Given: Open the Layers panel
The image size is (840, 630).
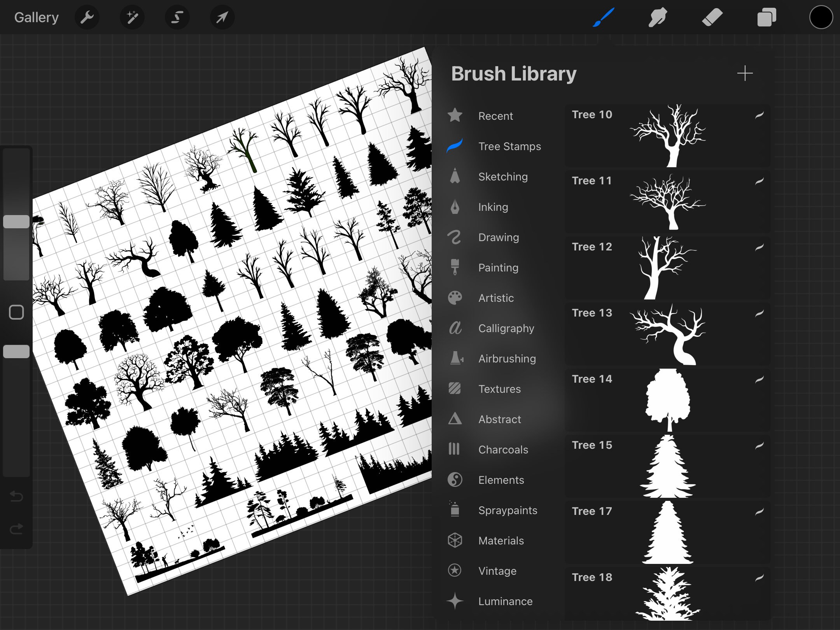Looking at the screenshot, I should 766,17.
